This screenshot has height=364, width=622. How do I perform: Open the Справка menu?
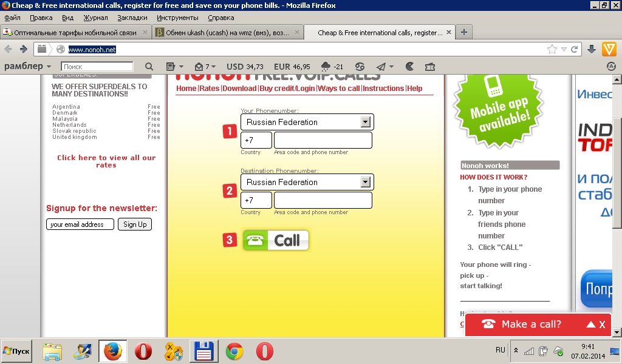[221, 18]
